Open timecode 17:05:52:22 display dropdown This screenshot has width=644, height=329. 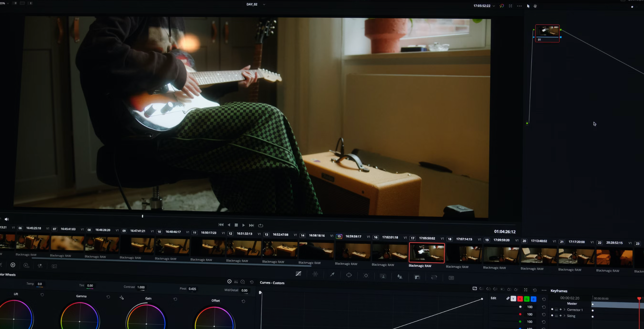point(494,6)
